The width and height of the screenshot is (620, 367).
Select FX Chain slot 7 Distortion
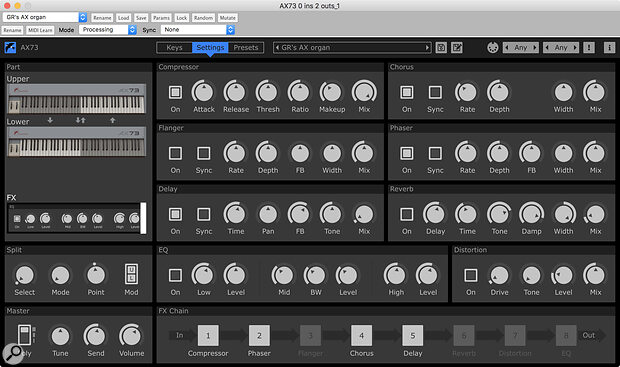tap(515, 335)
